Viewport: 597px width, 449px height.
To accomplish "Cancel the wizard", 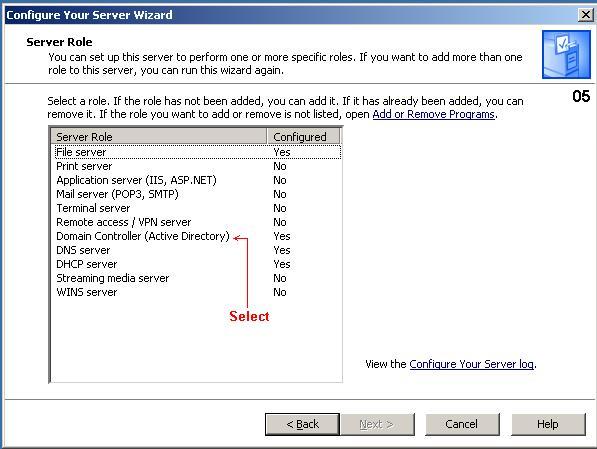I will pos(462,424).
